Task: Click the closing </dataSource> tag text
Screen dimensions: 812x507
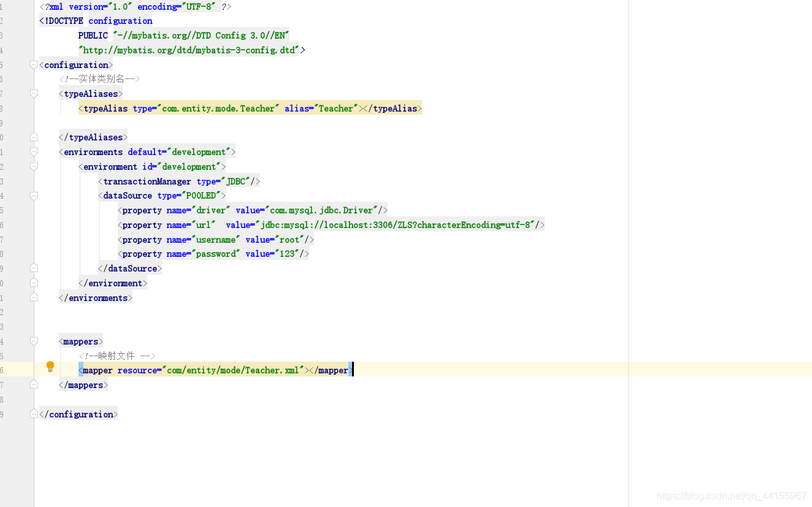Action: [x=130, y=269]
